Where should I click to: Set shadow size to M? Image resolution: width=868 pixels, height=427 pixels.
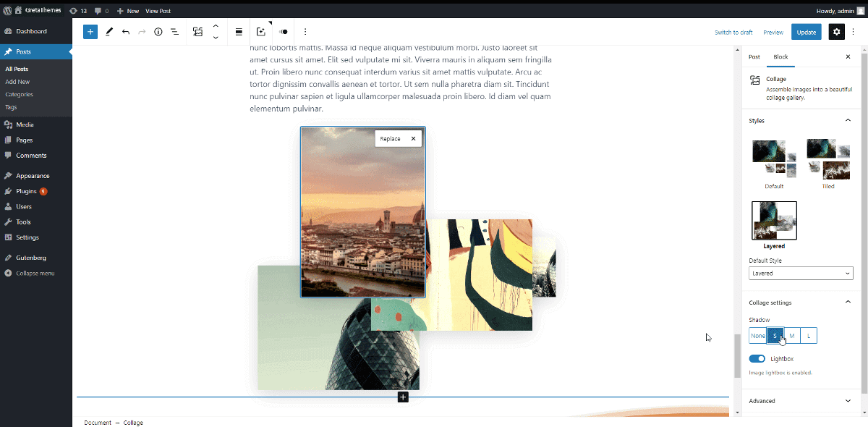(x=791, y=336)
